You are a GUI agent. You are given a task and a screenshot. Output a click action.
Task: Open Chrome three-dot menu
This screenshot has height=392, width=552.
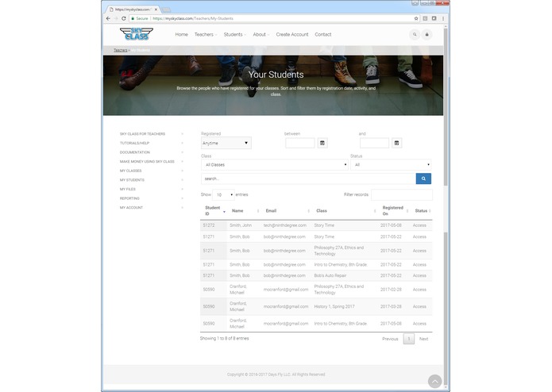point(443,18)
